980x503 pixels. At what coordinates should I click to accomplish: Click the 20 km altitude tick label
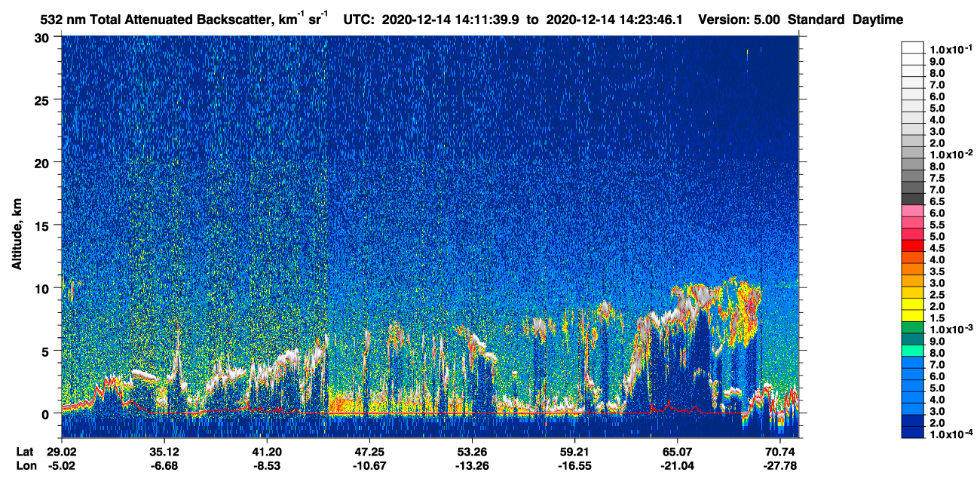coord(43,163)
